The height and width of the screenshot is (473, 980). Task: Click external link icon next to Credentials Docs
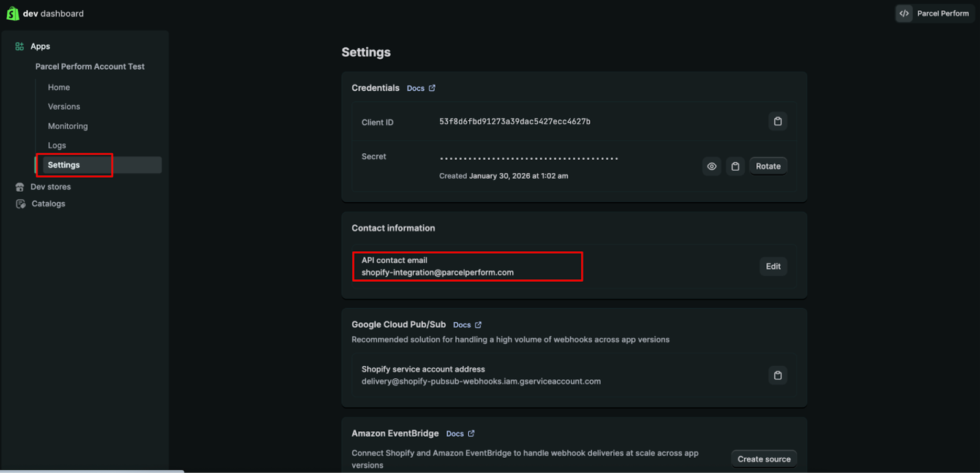coord(432,88)
